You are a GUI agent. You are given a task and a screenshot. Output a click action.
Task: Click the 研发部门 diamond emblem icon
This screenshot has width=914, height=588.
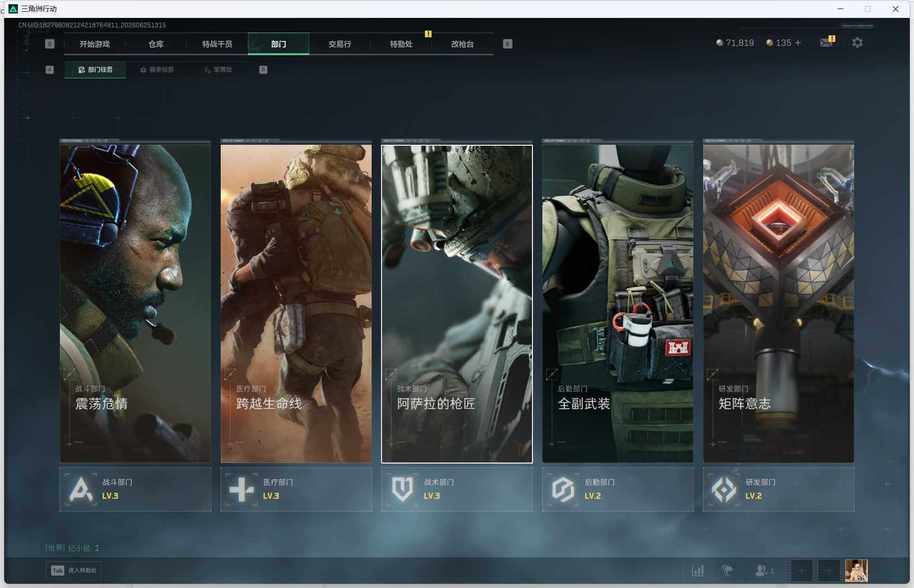pos(724,489)
